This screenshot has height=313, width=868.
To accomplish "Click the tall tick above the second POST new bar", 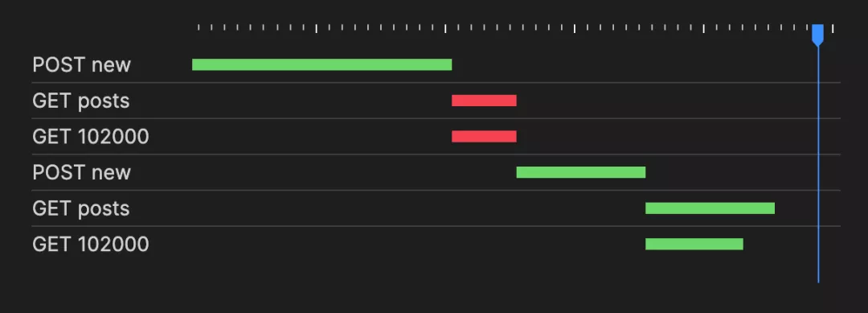I will pyautogui.click(x=574, y=29).
